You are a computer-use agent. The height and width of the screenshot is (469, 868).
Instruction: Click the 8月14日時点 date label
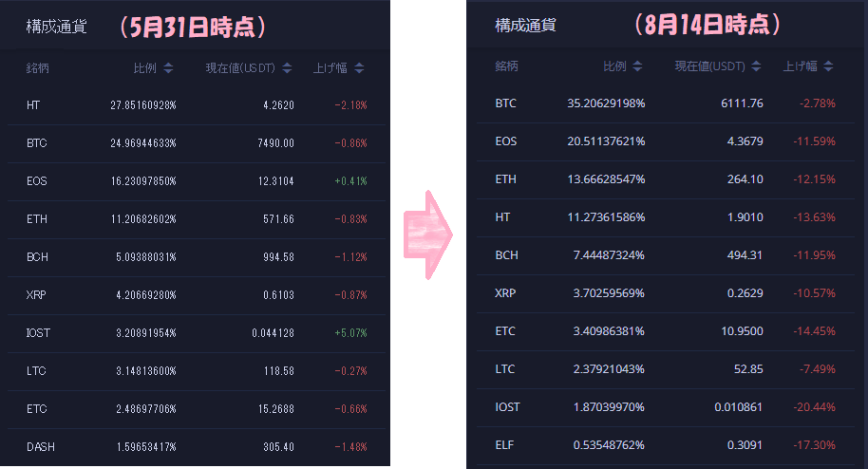pyautogui.click(x=705, y=26)
